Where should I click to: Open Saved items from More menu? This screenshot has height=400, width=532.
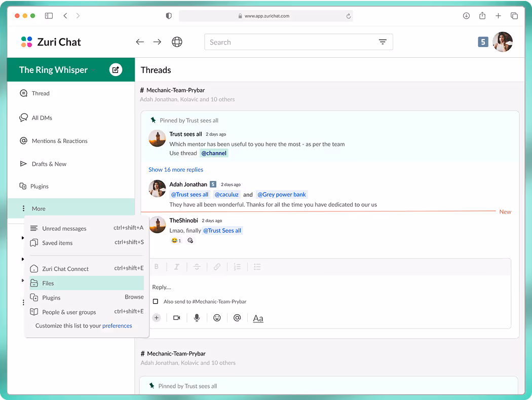(87, 243)
